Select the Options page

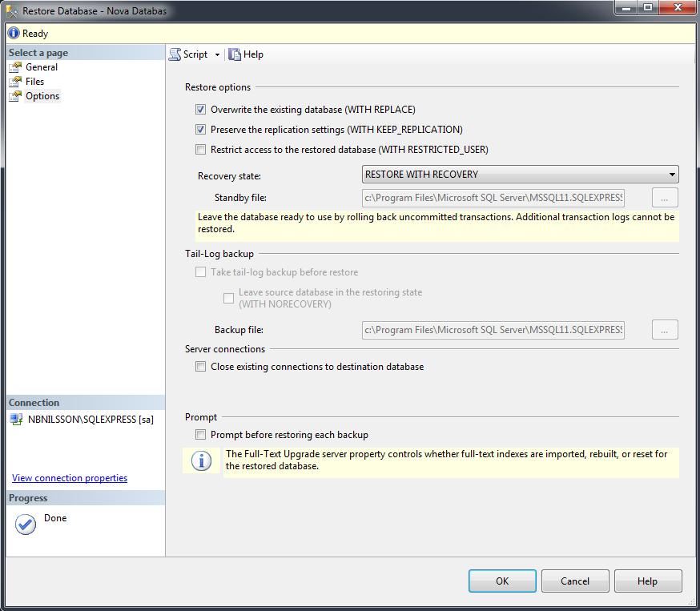(42, 96)
